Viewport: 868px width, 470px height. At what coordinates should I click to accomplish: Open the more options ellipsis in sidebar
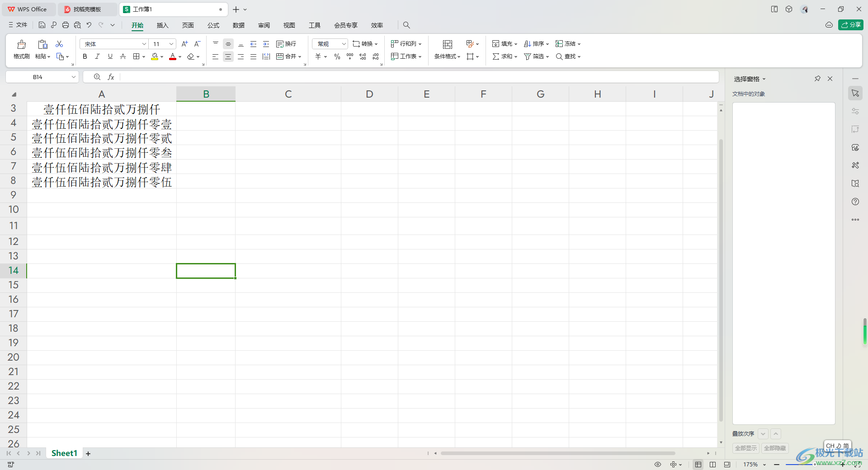(x=855, y=220)
